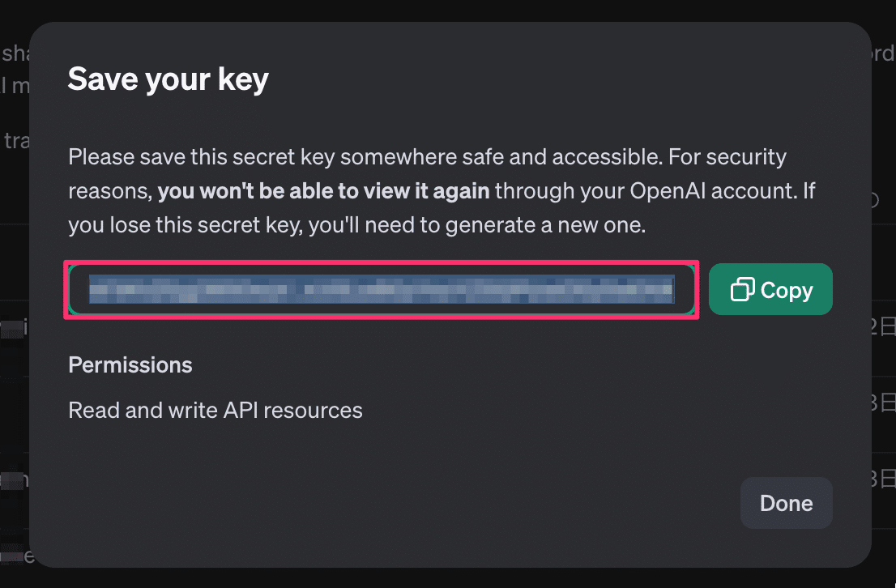Click the Permissions label
Screen dimensions: 896x588
click(130, 365)
